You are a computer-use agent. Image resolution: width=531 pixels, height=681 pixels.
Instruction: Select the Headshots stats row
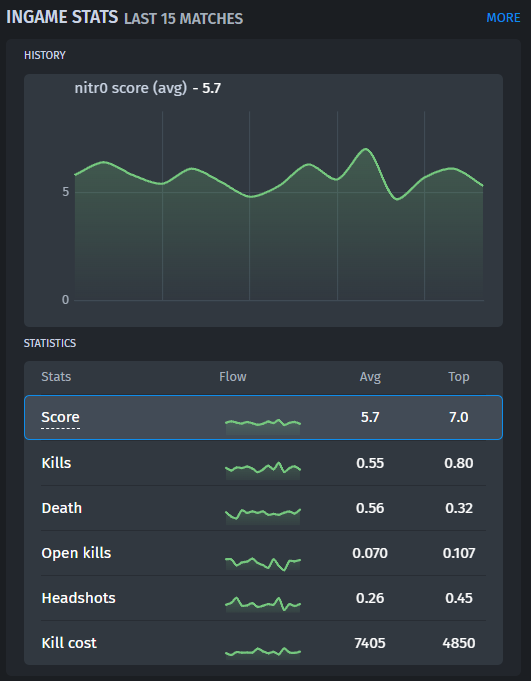263,598
